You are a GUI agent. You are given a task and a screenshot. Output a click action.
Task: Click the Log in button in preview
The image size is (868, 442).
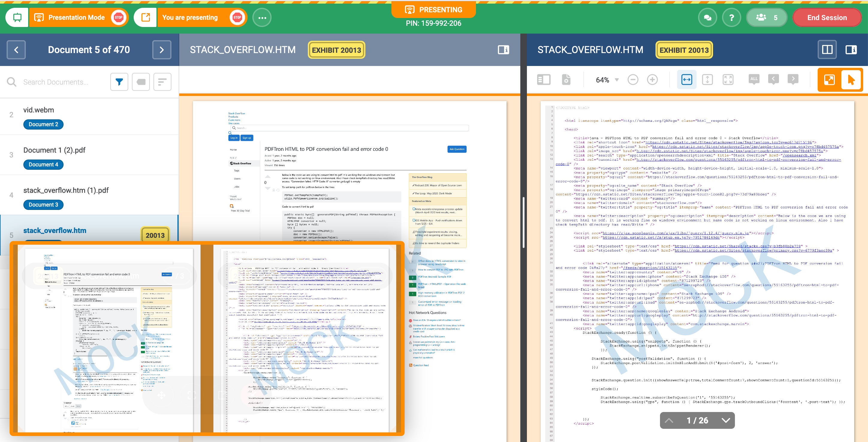[x=234, y=138]
